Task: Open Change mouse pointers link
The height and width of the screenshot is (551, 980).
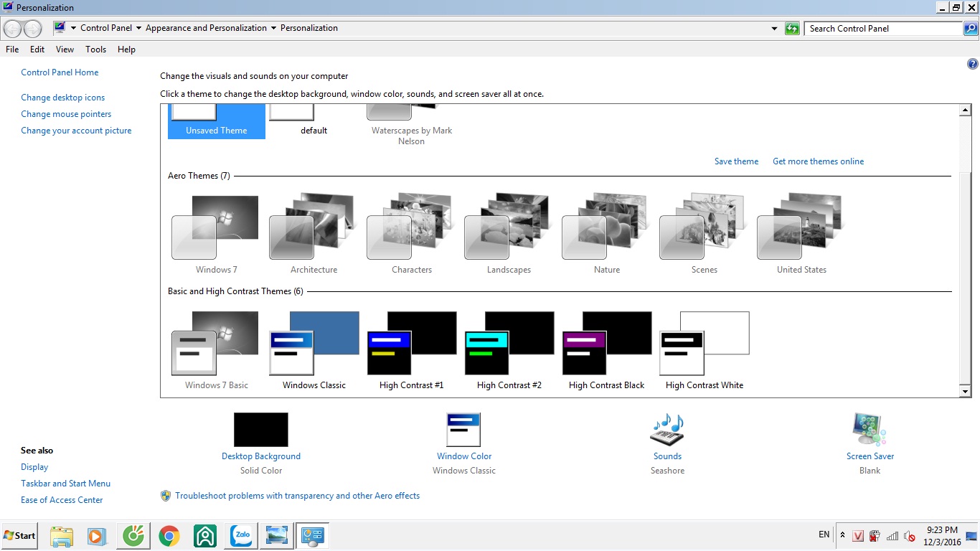Action: click(66, 114)
